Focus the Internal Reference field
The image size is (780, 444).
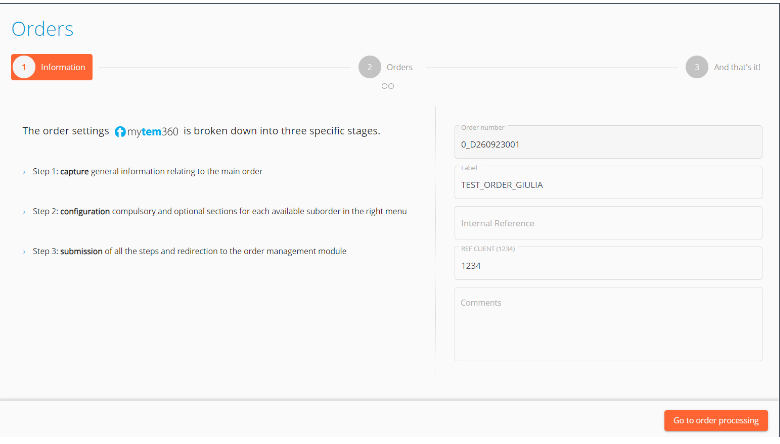tap(608, 223)
